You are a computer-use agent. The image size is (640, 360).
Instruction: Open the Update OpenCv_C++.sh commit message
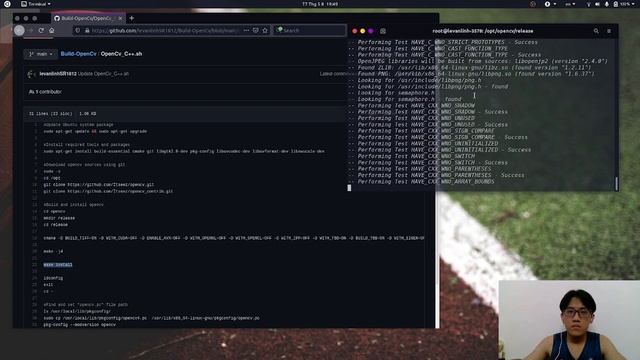[x=103, y=74]
